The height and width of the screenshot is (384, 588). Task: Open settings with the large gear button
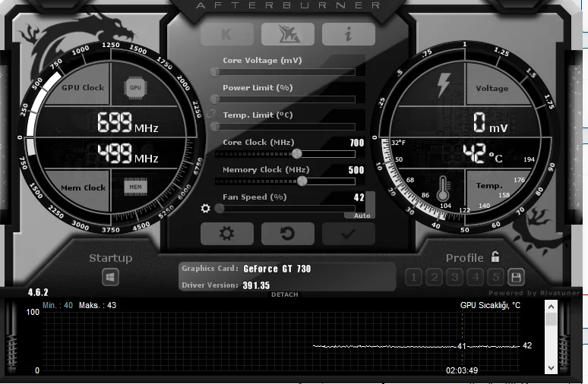(x=227, y=234)
